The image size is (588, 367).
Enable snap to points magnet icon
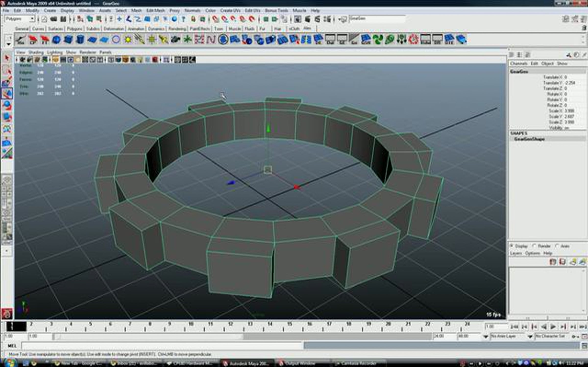tap(233, 19)
